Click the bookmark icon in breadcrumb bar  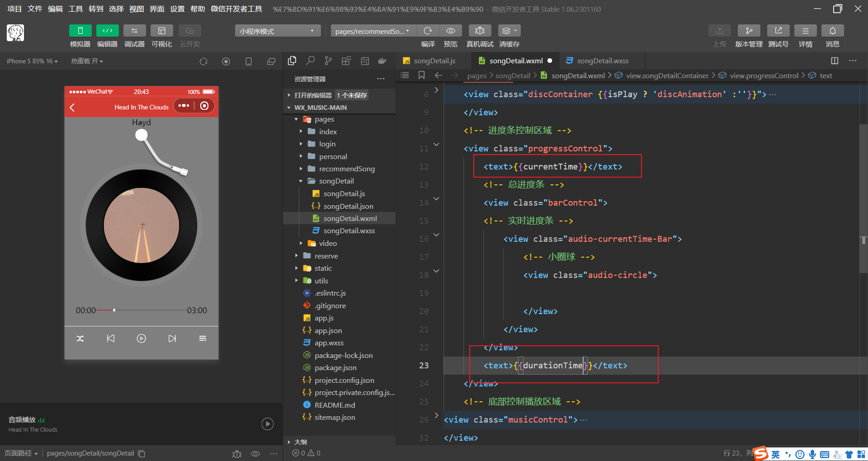click(x=421, y=75)
